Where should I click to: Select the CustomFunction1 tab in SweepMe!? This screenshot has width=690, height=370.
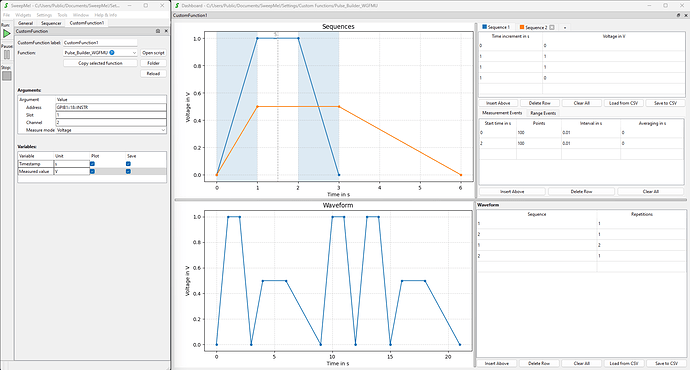87,22
